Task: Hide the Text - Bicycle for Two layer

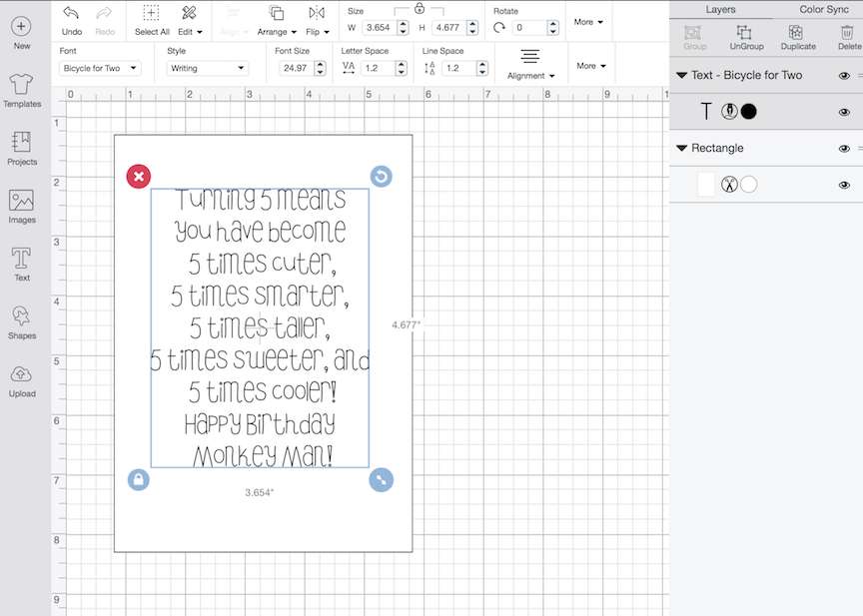Action: click(x=844, y=75)
